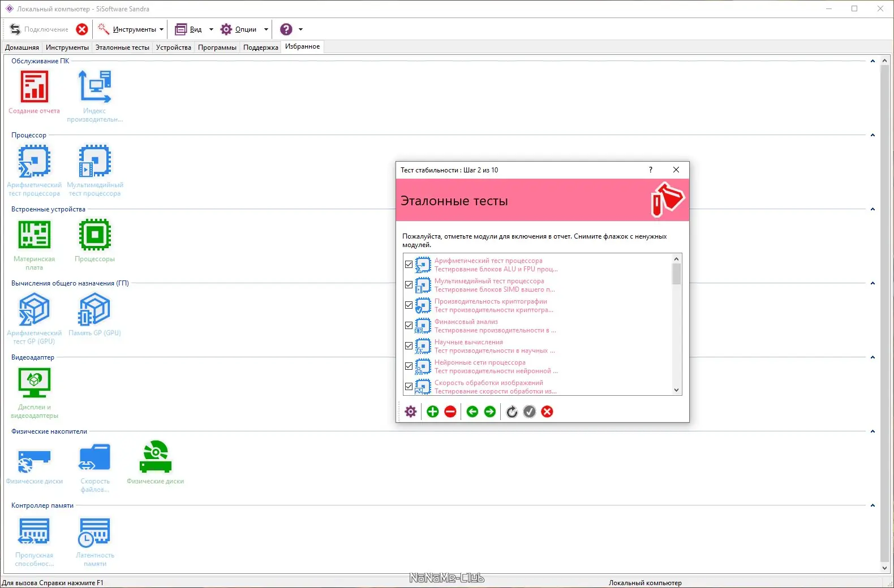The height and width of the screenshot is (588, 894).
Task: Select the Программы tab
Action: click(x=217, y=47)
